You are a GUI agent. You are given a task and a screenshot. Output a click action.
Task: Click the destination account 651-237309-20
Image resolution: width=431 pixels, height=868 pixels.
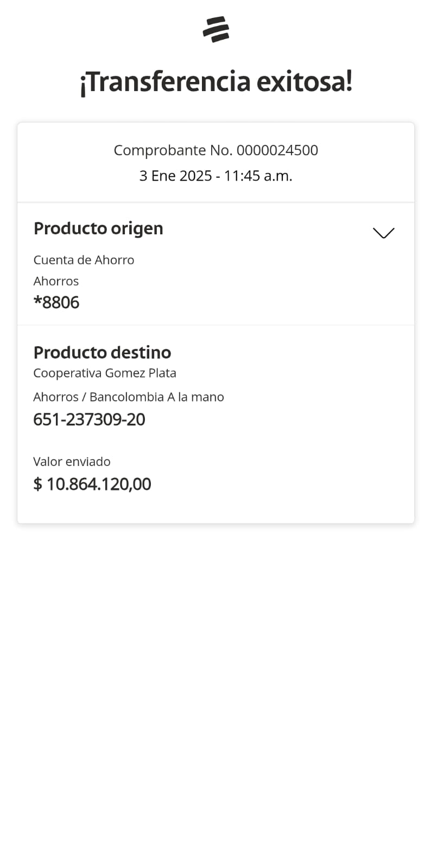click(x=89, y=419)
